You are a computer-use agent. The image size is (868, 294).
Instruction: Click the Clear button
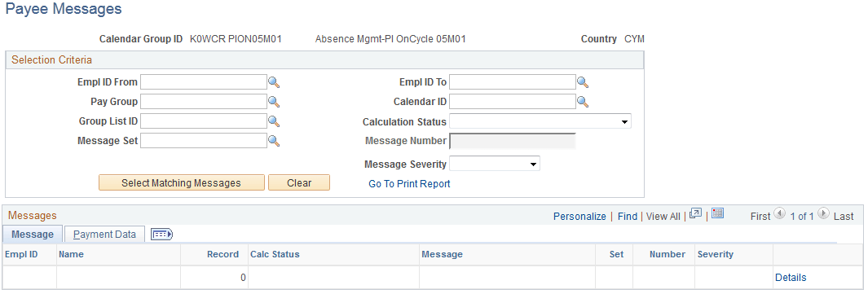coord(299,183)
